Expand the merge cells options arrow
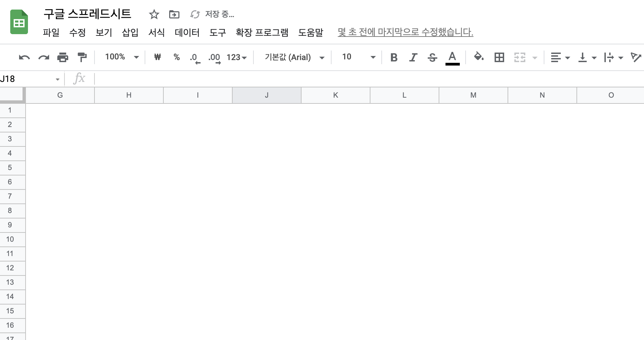 (535, 58)
